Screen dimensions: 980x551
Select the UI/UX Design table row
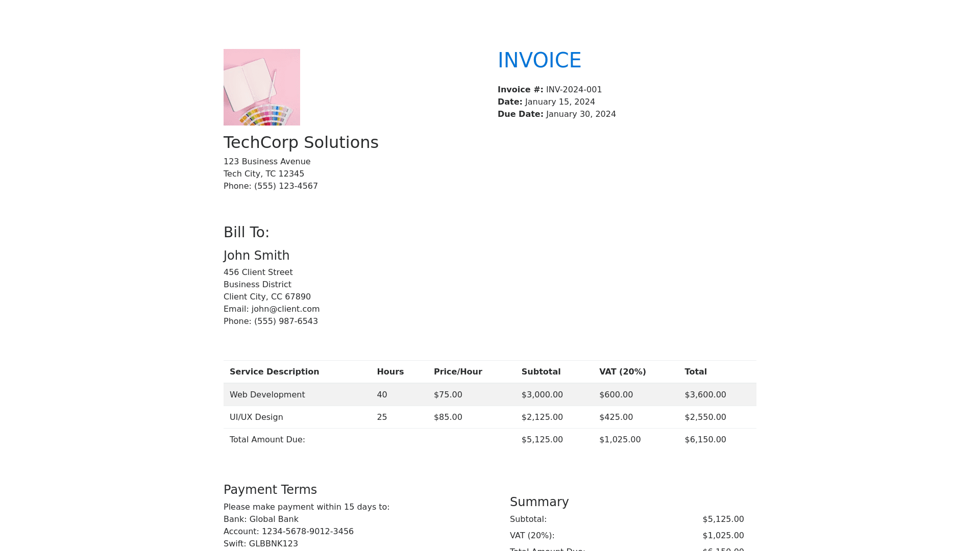pyautogui.click(x=256, y=417)
